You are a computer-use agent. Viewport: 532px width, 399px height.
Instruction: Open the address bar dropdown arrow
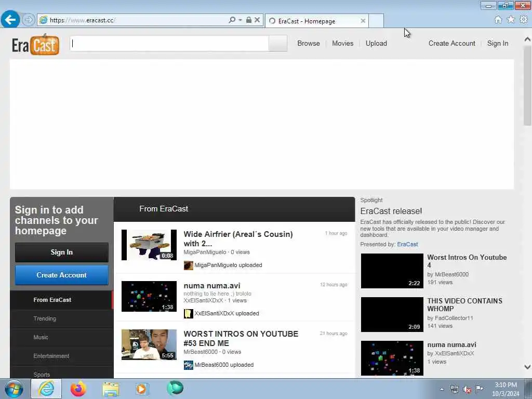240,20
